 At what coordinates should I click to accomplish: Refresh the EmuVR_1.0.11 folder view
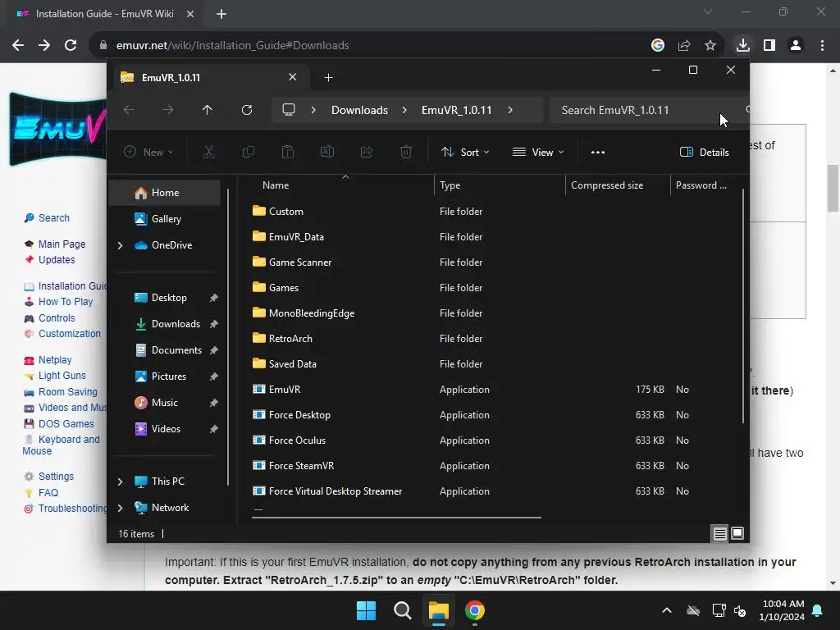tap(247, 110)
